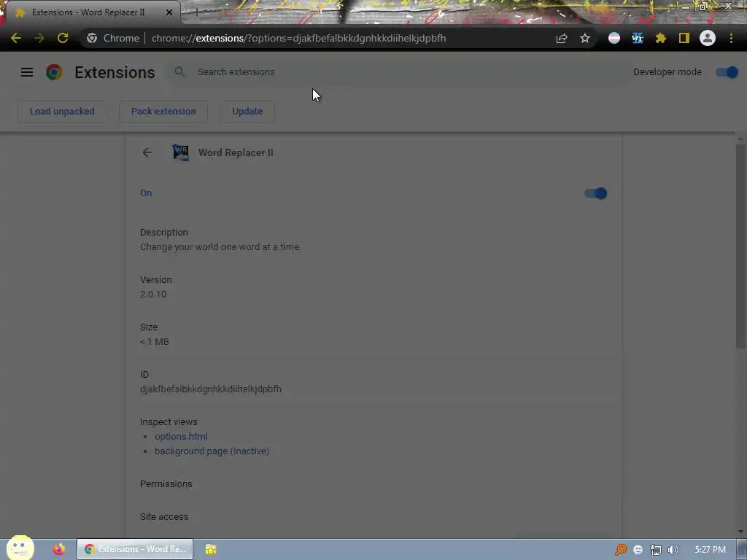This screenshot has width=747, height=560.
Task: Open the pink-blue striped round extension icon
Action: click(x=614, y=38)
